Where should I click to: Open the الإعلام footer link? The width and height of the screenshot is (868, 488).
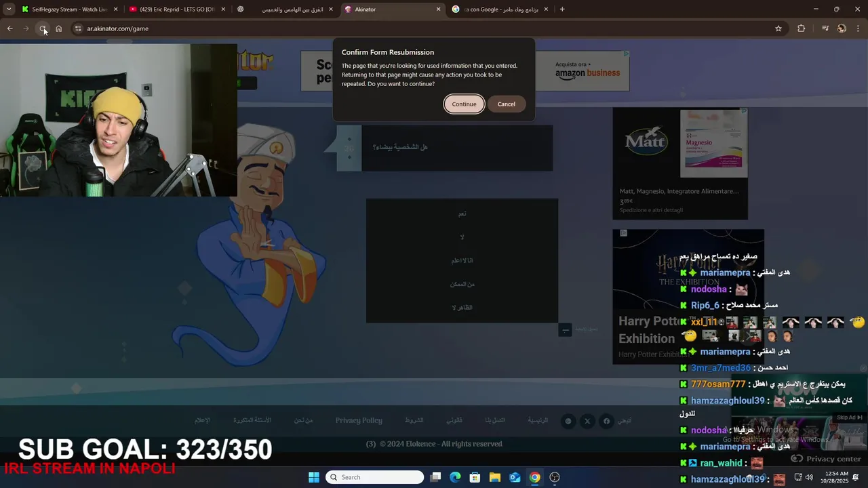[x=202, y=420]
